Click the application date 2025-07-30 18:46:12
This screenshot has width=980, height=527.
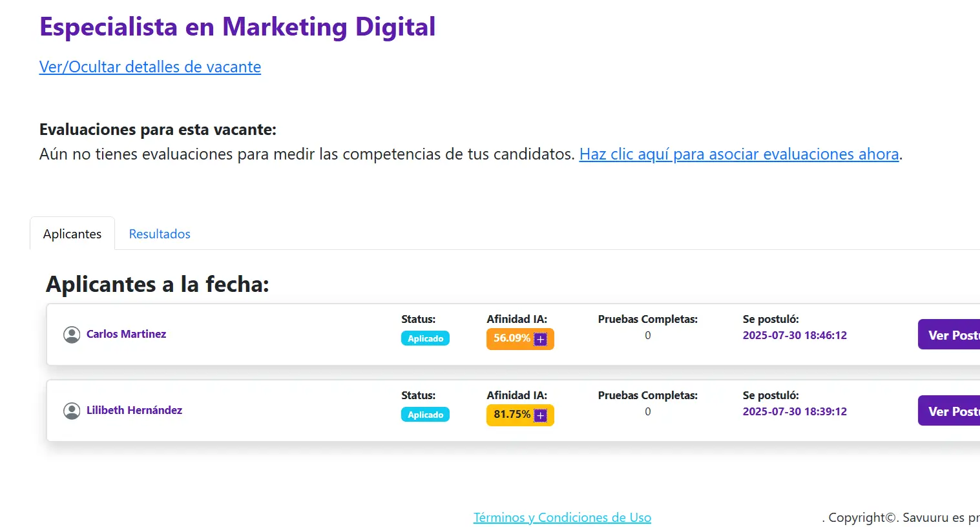(795, 335)
